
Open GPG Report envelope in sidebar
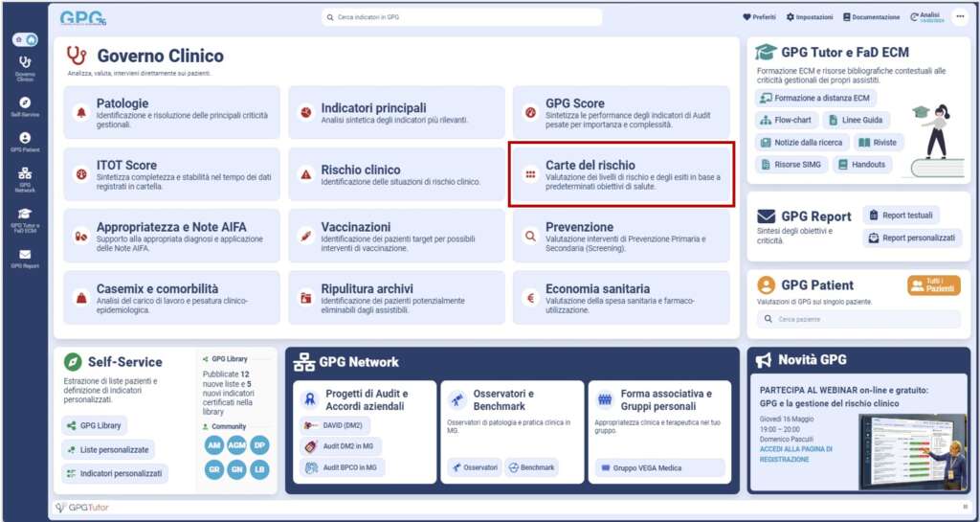pyautogui.click(x=25, y=258)
